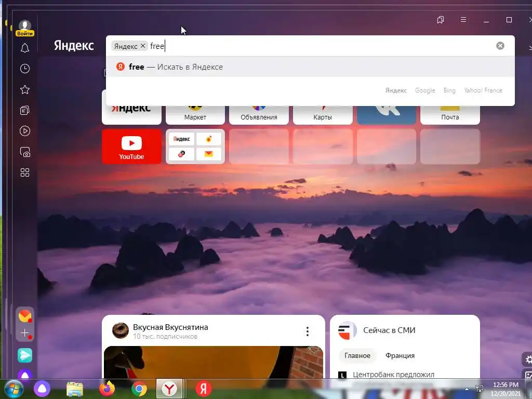Screen dimensions: 532x399
Task: Show hidden system tray icons
Action: click(467, 389)
